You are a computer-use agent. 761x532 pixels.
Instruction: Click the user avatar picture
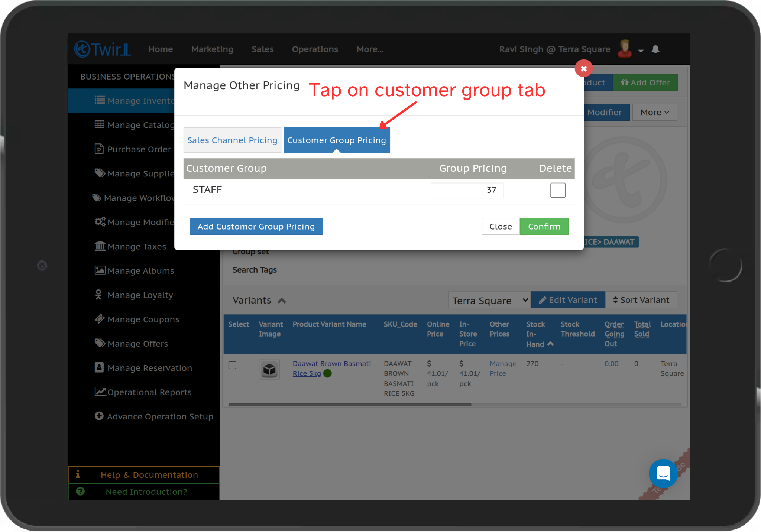625,49
